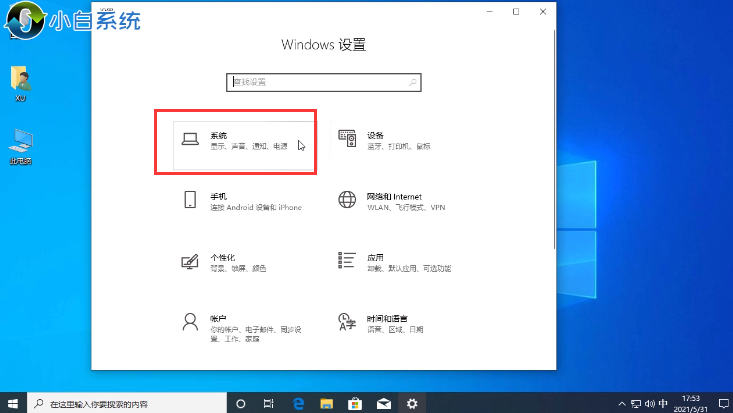Click the 帐户 category title text
The width and height of the screenshot is (733, 413).
point(218,319)
